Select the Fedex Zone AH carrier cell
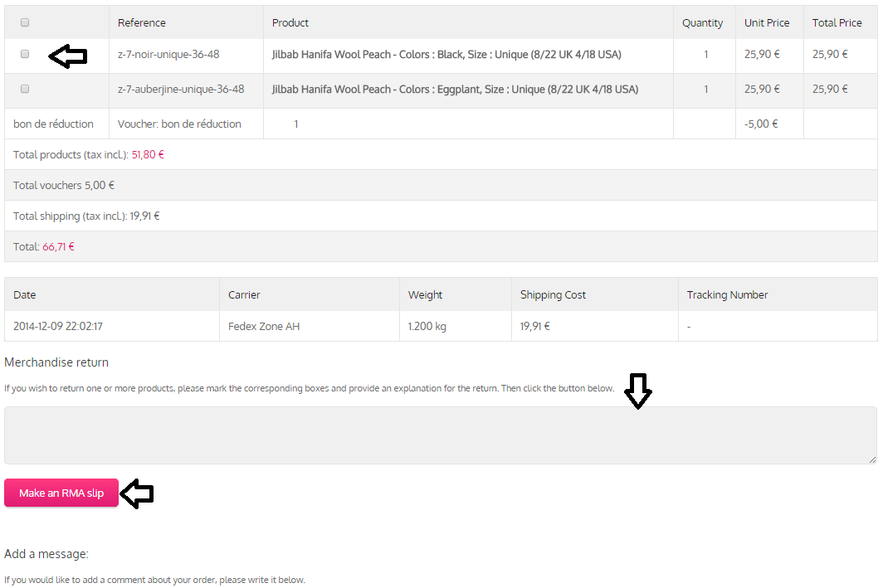The image size is (883, 588). click(264, 327)
